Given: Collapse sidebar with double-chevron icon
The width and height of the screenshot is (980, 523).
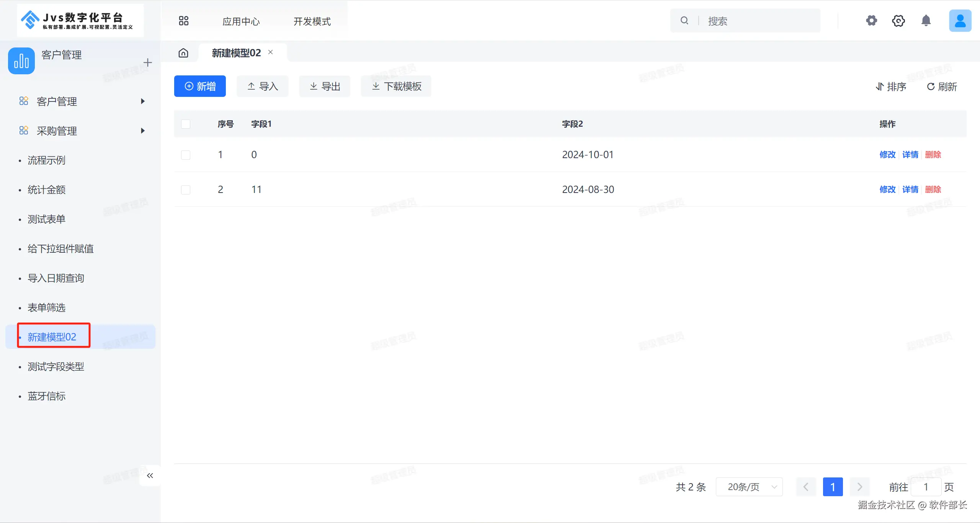Looking at the screenshot, I should click(x=150, y=476).
